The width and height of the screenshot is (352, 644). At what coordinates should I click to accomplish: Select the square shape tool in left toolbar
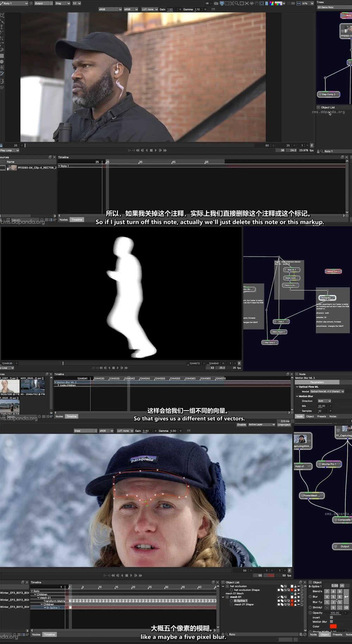2,56
